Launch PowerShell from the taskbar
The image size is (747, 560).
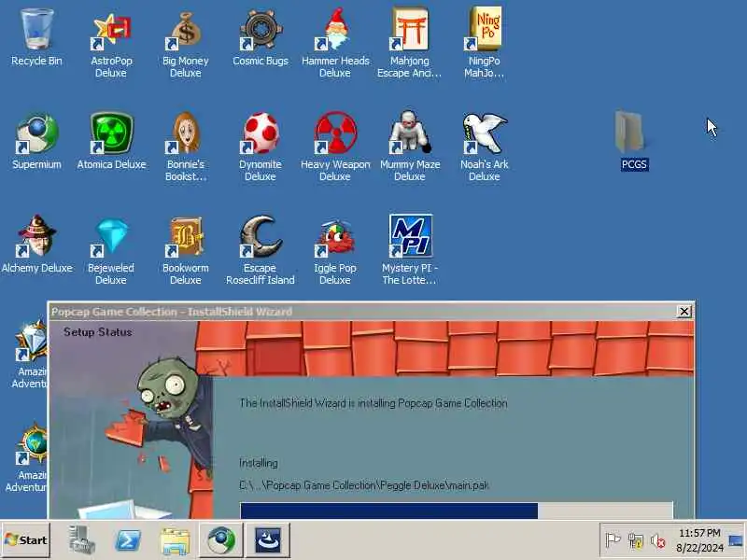pos(128,540)
